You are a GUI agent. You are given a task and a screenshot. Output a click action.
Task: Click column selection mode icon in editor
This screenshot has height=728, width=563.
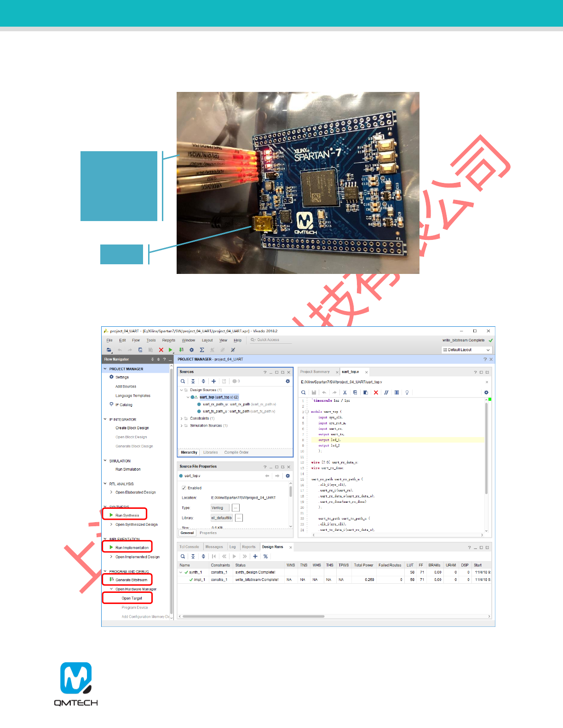click(x=396, y=392)
